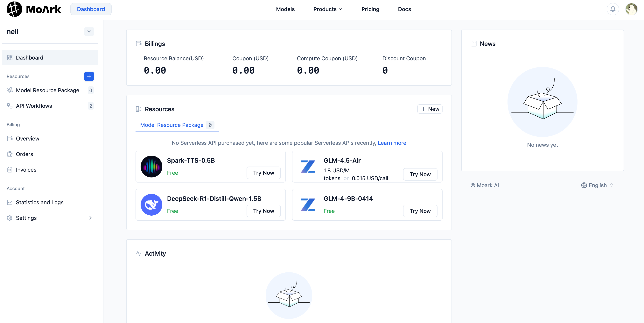Open Statistics and Logs page
The image size is (644, 323).
pos(39,202)
